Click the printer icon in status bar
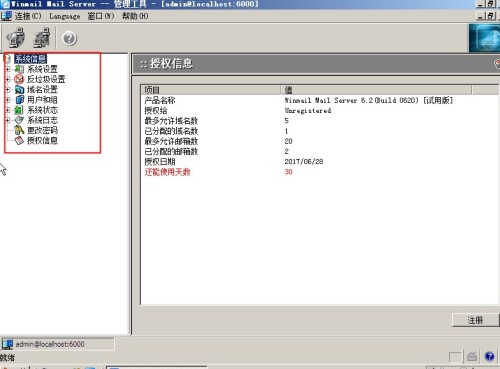This screenshot has width=500, height=369. 472,357
